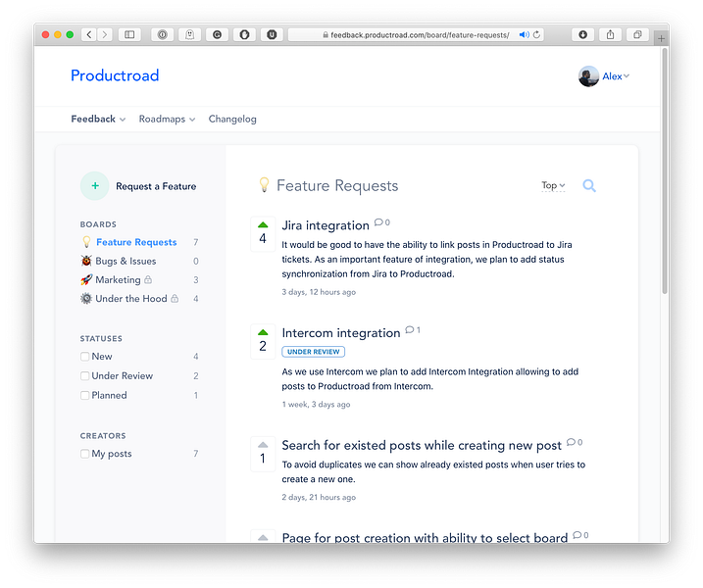Select the Under the Hood board
The image size is (703, 588).
click(x=131, y=299)
